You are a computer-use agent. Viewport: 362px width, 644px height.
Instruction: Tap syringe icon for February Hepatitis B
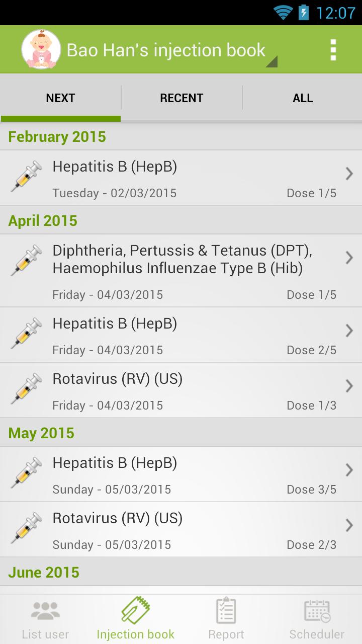(26, 177)
